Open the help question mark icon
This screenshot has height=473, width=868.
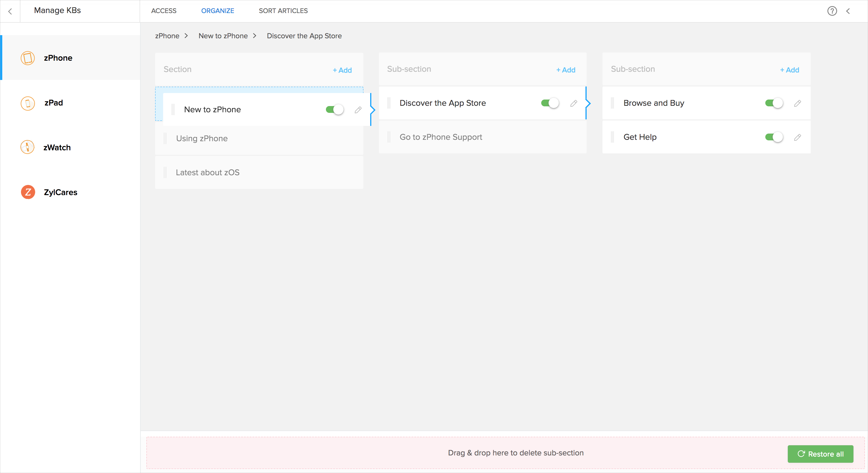[x=832, y=11]
